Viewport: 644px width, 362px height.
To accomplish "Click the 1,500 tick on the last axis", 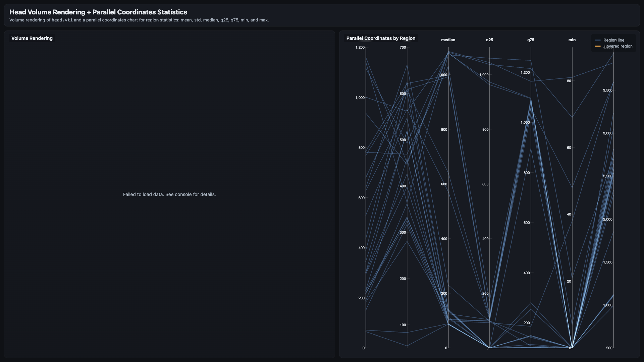I will (x=608, y=262).
